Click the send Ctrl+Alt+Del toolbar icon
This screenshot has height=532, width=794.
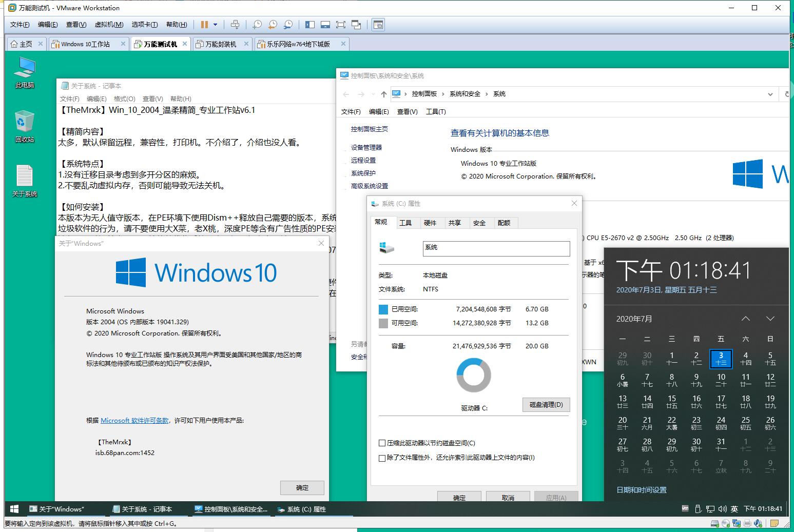pos(235,25)
